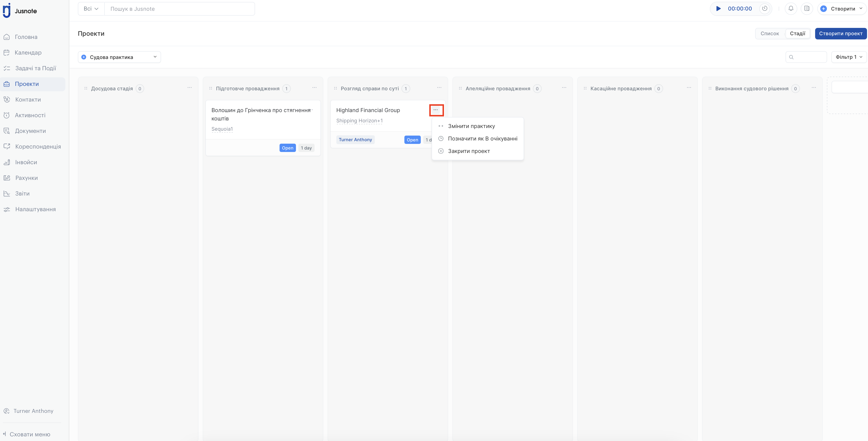Open the Підготовче провадження column menu dots
This screenshot has width=868, height=441.
click(314, 88)
